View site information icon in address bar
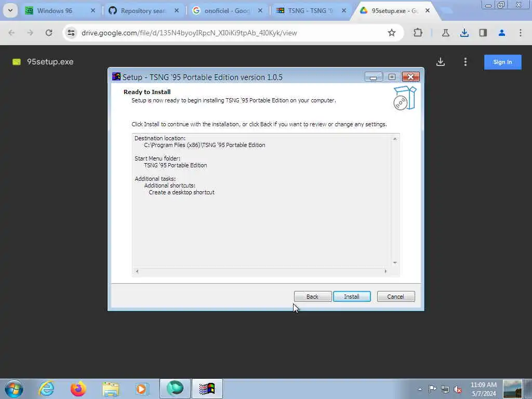Screen dimensions: 532x399 pos(71,33)
